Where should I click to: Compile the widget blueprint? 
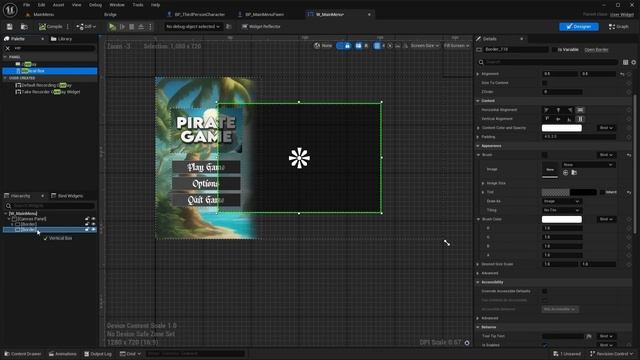click(51, 27)
